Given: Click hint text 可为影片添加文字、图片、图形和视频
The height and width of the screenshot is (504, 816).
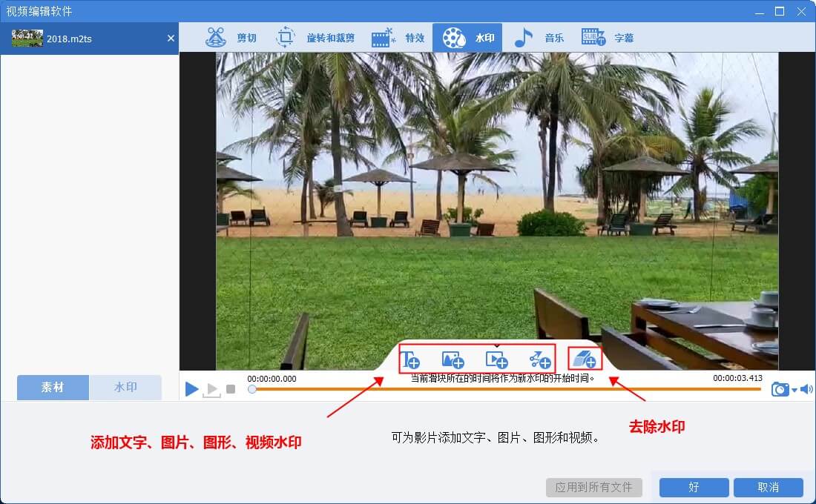Looking at the screenshot, I should (x=495, y=438).
